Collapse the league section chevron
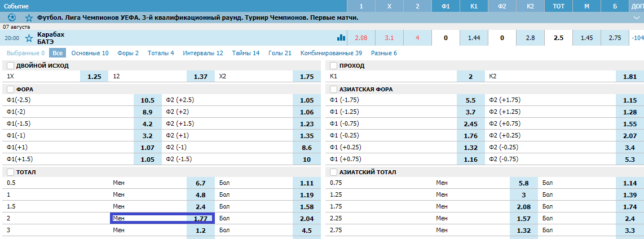This screenshot has width=644, height=239. pos(636,18)
